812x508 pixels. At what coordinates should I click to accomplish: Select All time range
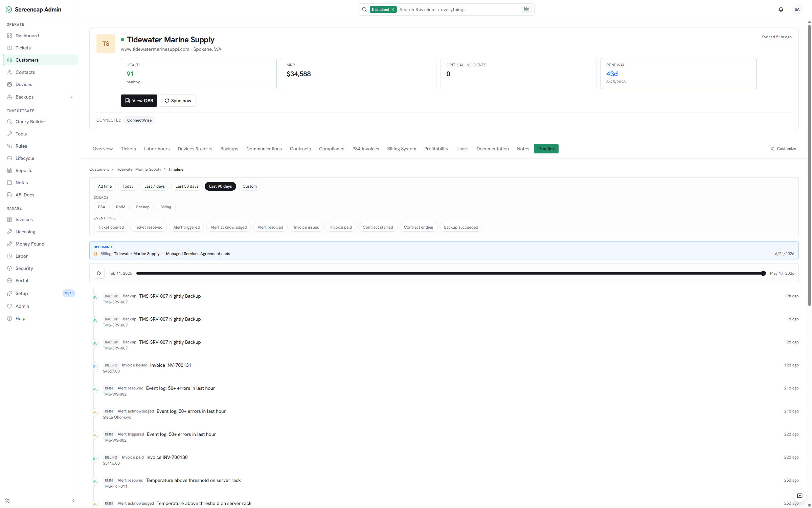105,186
